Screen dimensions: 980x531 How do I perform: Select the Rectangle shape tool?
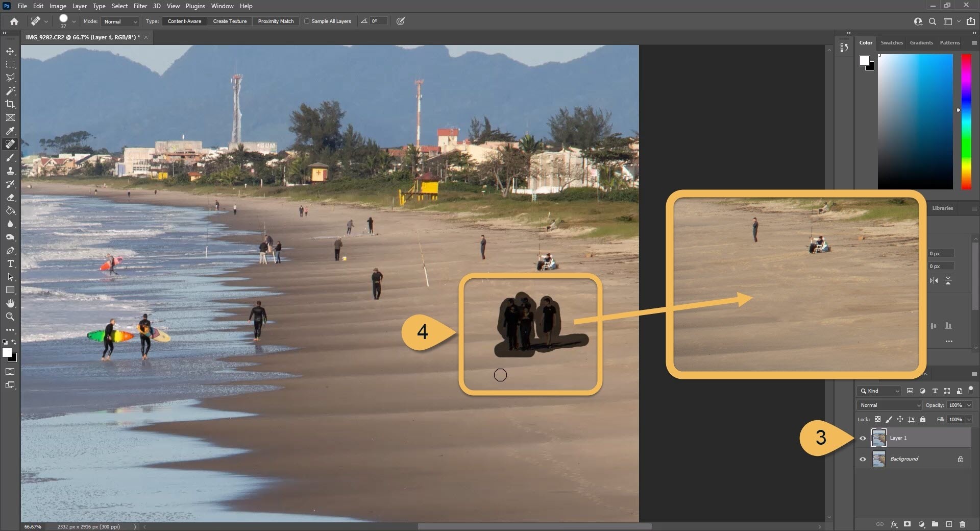coord(10,290)
